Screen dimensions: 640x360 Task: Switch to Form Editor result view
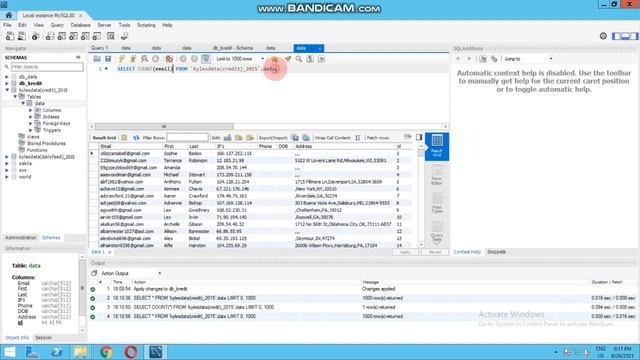437,175
